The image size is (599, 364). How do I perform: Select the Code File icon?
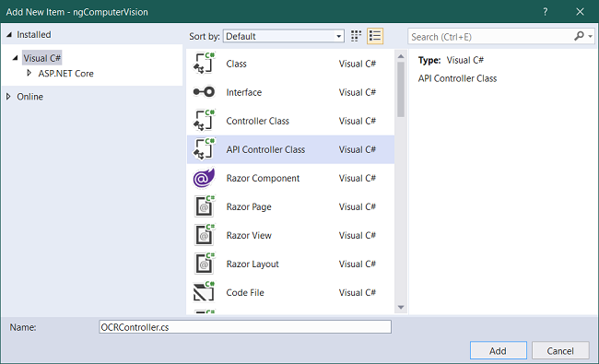204,292
